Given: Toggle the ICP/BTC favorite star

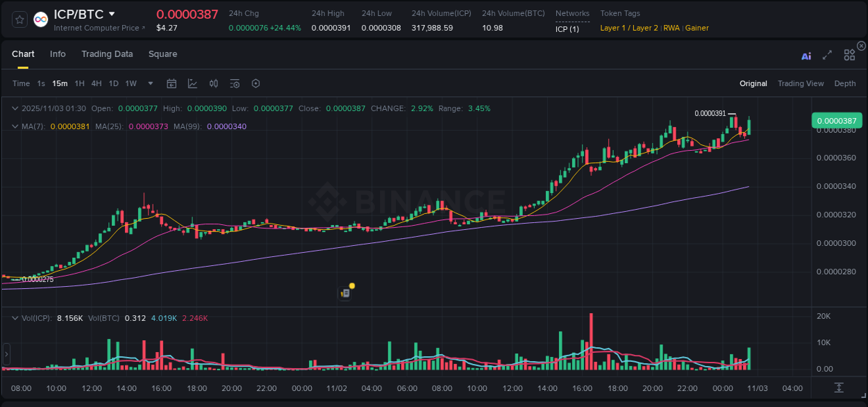Looking at the screenshot, I should point(19,19).
